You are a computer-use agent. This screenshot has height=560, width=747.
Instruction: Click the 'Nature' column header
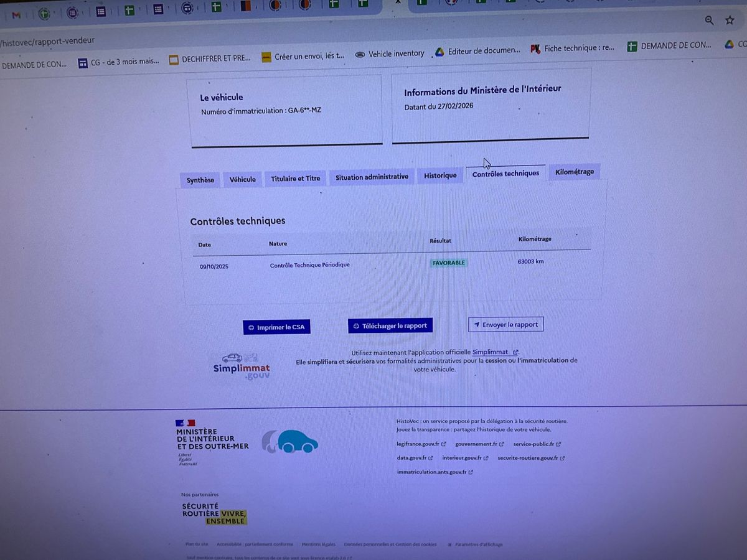click(278, 244)
